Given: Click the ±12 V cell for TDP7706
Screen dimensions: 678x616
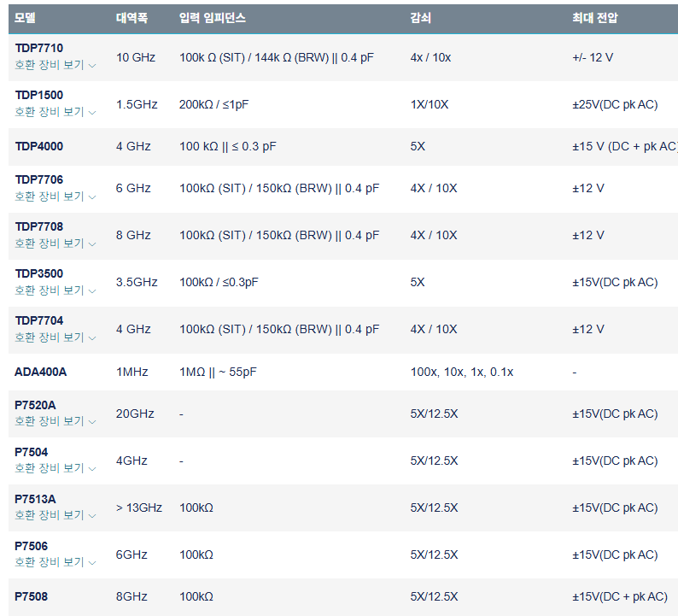Looking at the screenshot, I should [588, 189].
